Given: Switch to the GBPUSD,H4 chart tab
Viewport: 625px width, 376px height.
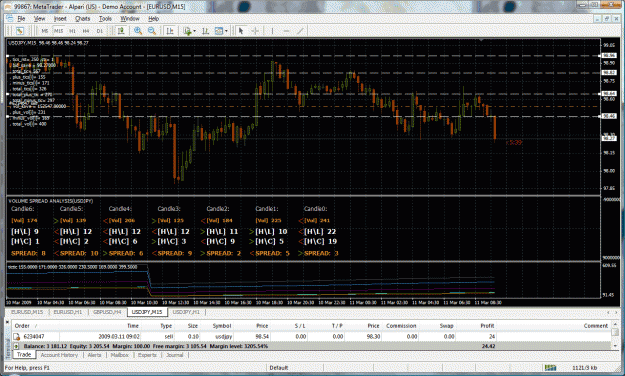Looking at the screenshot, I should click(x=107, y=312).
